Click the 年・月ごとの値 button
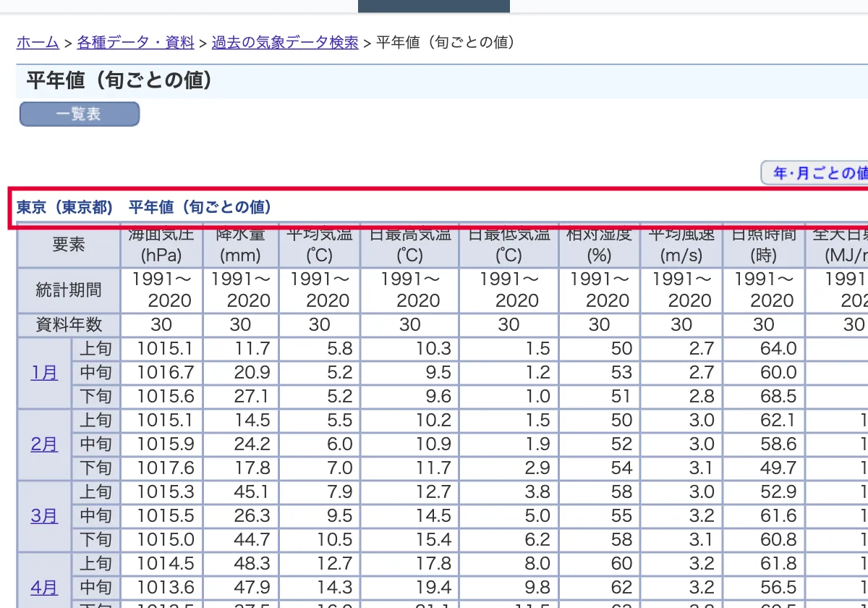868x608 pixels. (x=815, y=173)
